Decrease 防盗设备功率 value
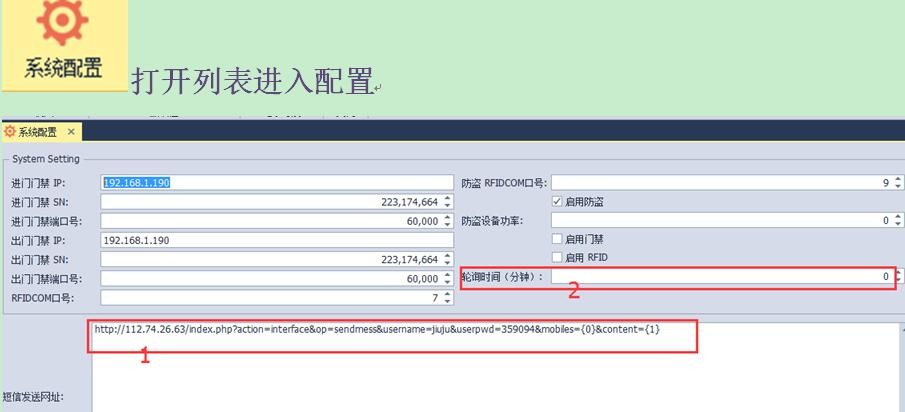 pyautogui.click(x=897, y=223)
